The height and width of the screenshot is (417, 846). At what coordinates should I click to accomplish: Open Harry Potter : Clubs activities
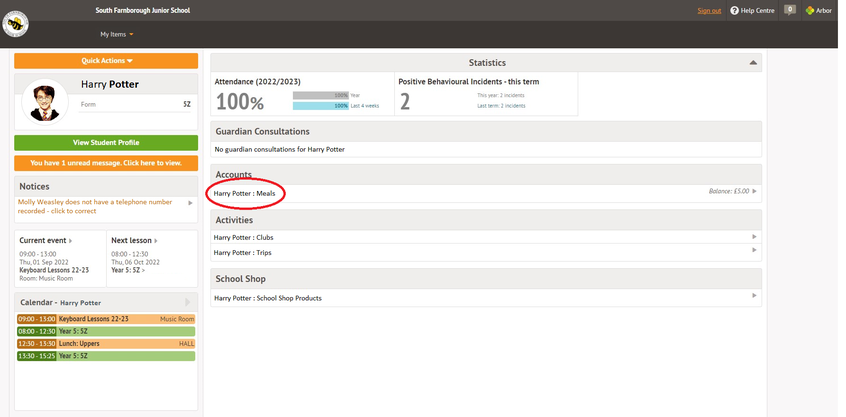coord(243,237)
